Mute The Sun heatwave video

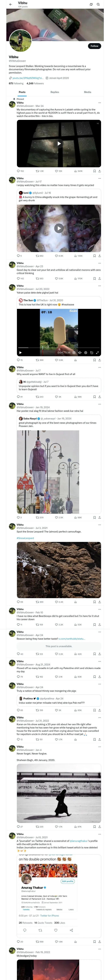point(80,353)
